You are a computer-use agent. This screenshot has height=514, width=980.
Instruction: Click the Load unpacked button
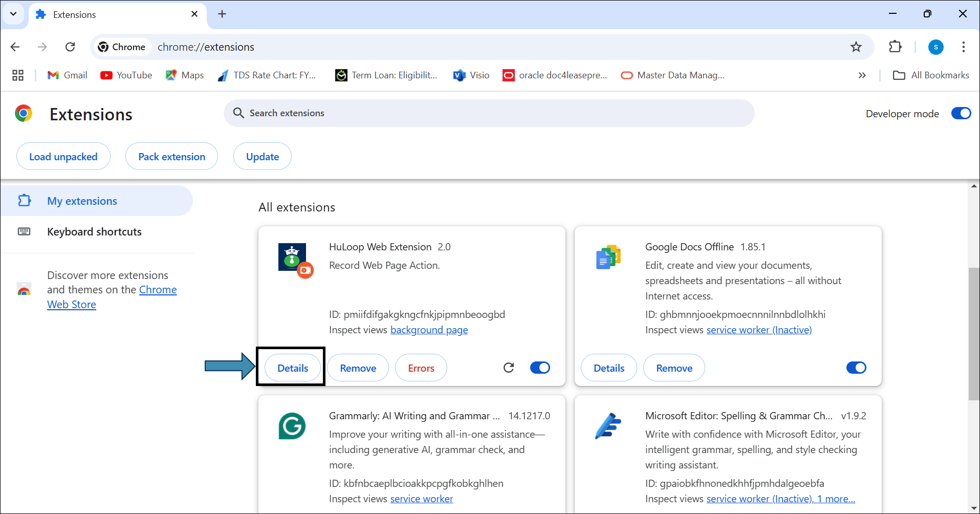pos(63,157)
